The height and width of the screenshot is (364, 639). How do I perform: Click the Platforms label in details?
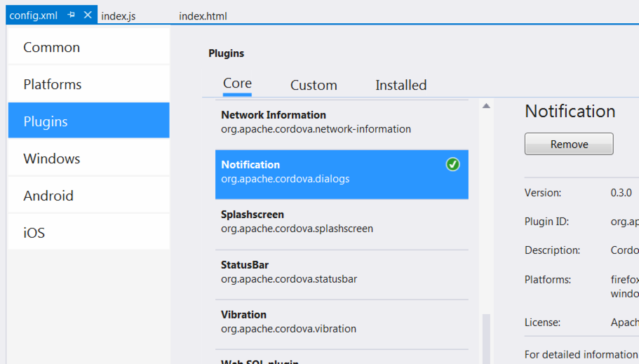[x=548, y=280]
